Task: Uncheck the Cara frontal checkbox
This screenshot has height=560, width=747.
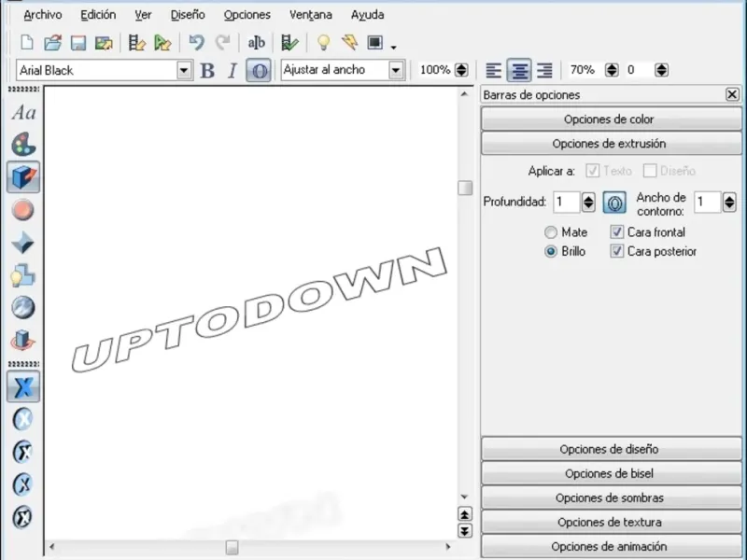Action: click(x=617, y=231)
